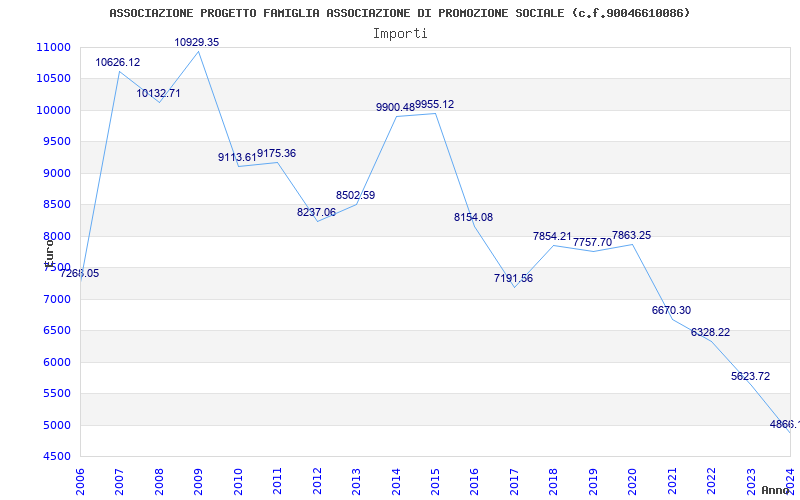
Task: Click the 6328.22 data label
Action: click(710, 333)
